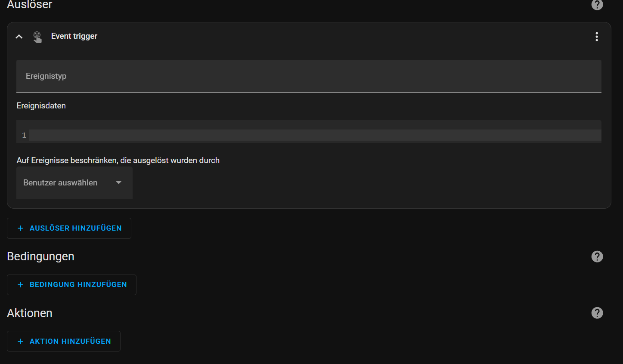Click the plus icon beside Aktion hinzufügen

20,341
